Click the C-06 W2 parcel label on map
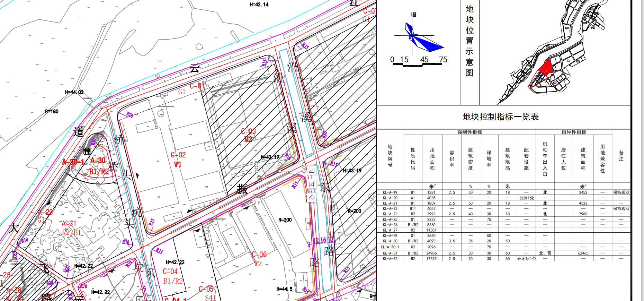The width and height of the screenshot is (644, 301). point(259,259)
